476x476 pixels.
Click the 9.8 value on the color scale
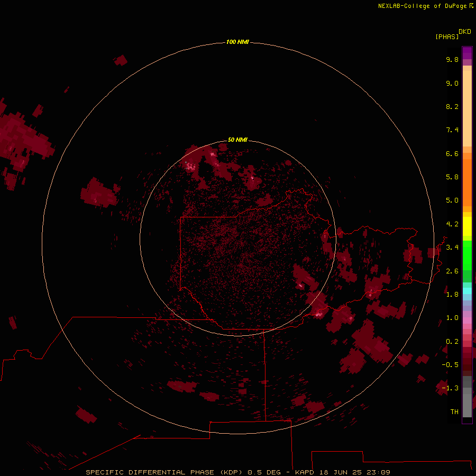coord(452,59)
